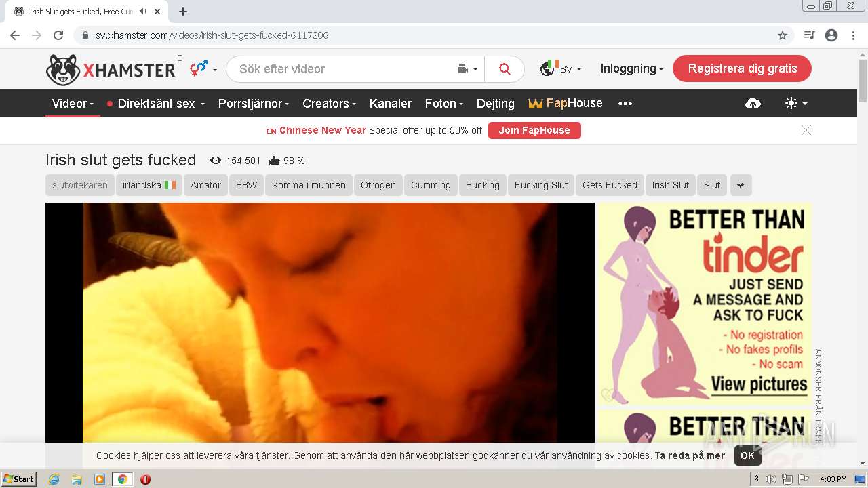The image size is (868, 488).
Task: Close the current browser tab
Action: [x=157, y=12]
